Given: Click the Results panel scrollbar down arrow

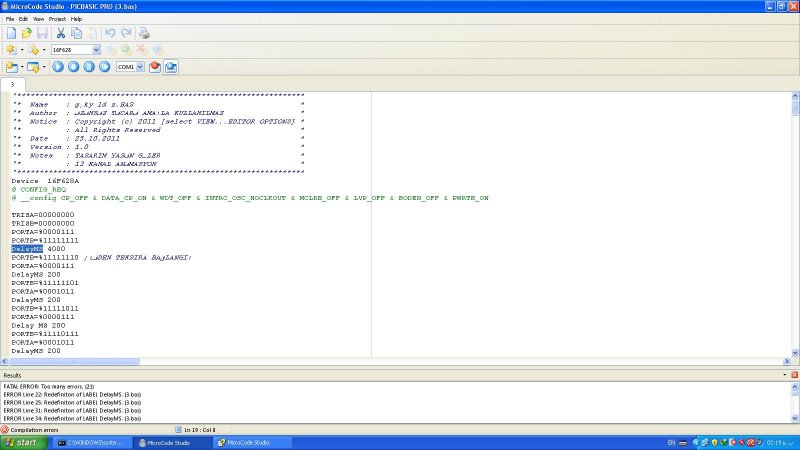Looking at the screenshot, I should pyautogui.click(x=795, y=418).
